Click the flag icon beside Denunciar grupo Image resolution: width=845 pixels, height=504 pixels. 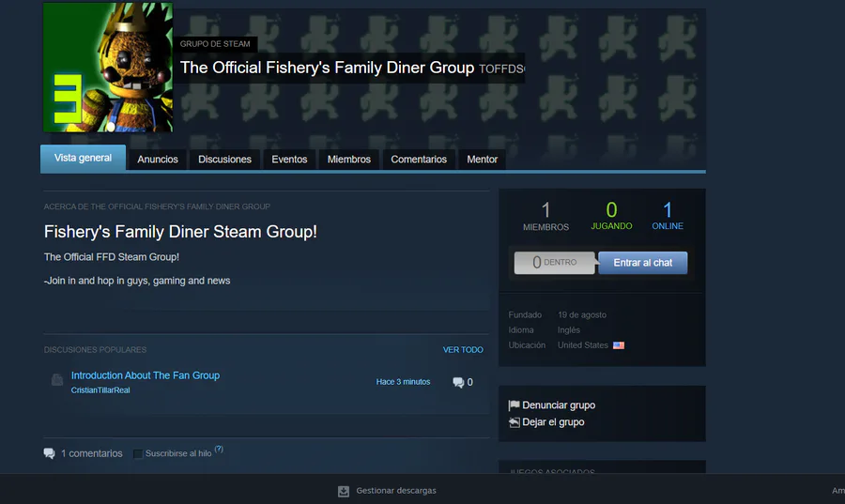tap(515, 405)
